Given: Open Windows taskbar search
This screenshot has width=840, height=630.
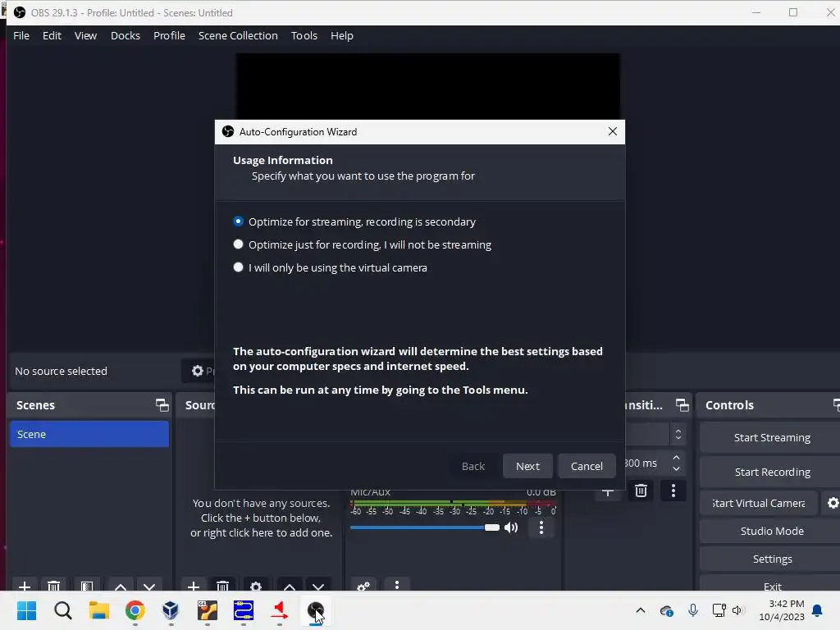Looking at the screenshot, I should [x=62, y=610].
